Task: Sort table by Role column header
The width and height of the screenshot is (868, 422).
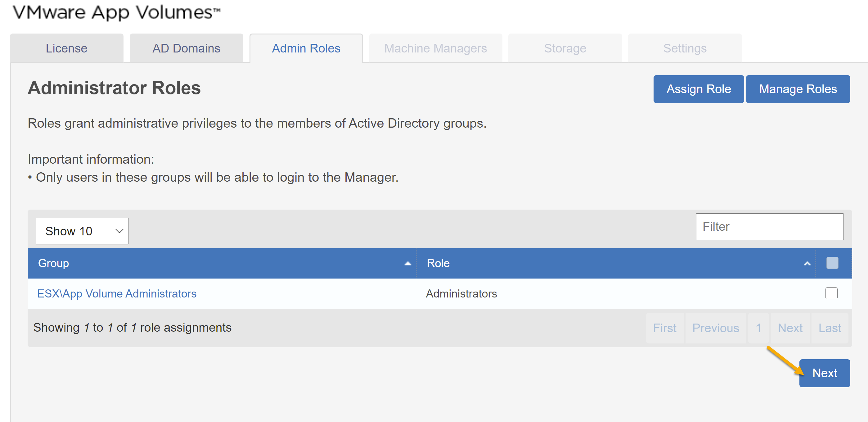Action: (616, 263)
